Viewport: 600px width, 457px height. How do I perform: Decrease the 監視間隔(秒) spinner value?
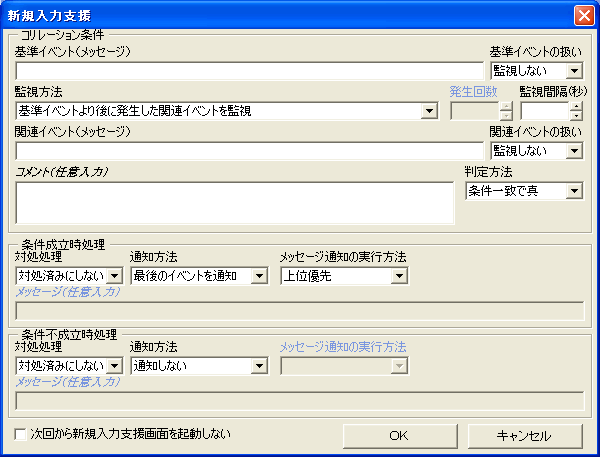click(x=576, y=116)
